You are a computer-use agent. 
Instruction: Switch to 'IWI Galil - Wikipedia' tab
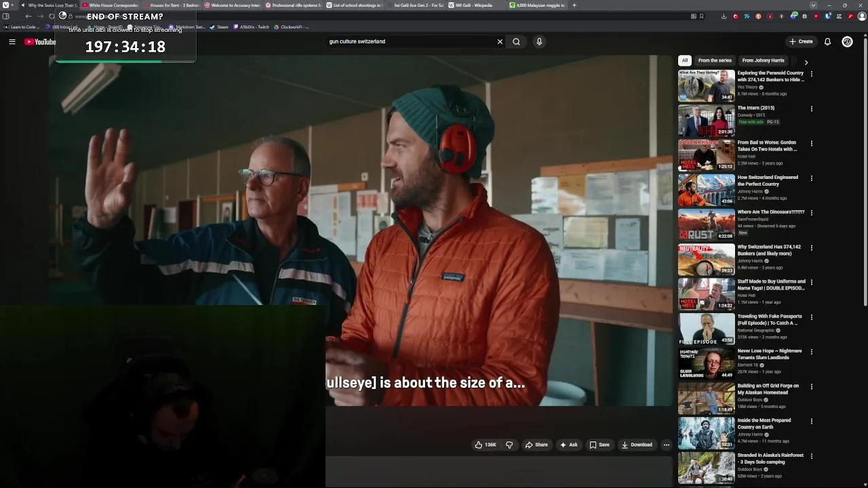point(476,5)
